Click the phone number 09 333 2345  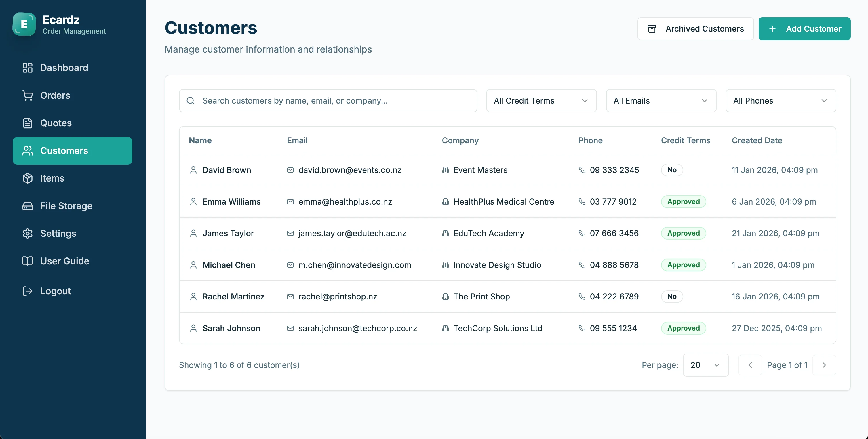pos(614,170)
